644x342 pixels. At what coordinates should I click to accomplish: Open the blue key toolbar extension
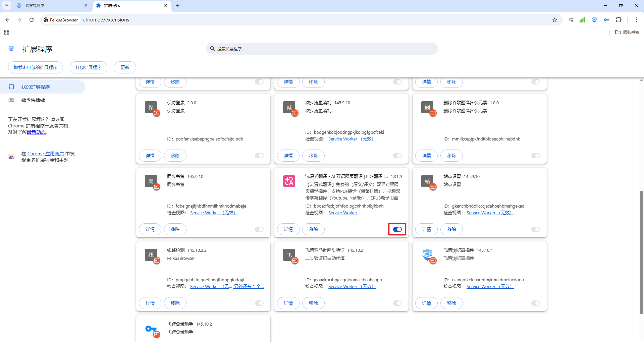[x=606, y=20]
